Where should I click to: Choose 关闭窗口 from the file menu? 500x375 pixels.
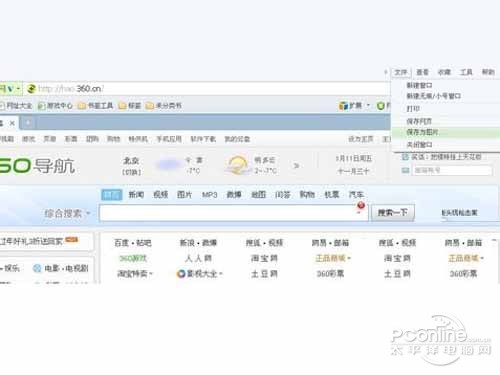tap(446, 145)
